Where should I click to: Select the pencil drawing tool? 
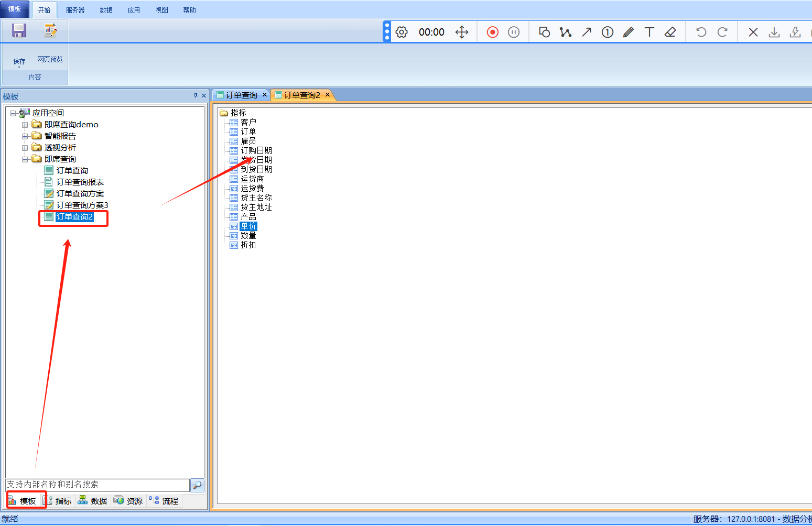(x=628, y=32)
